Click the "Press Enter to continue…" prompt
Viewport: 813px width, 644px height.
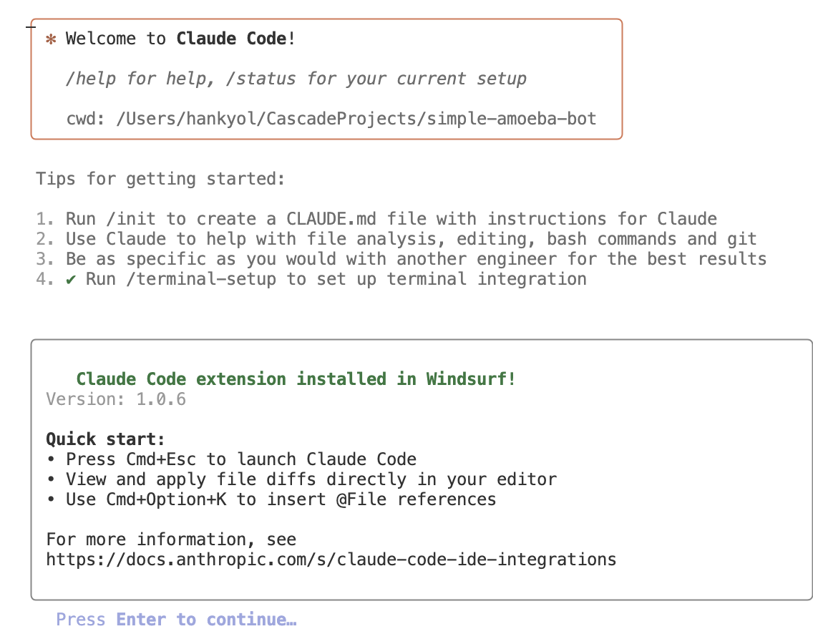(176, 620)
